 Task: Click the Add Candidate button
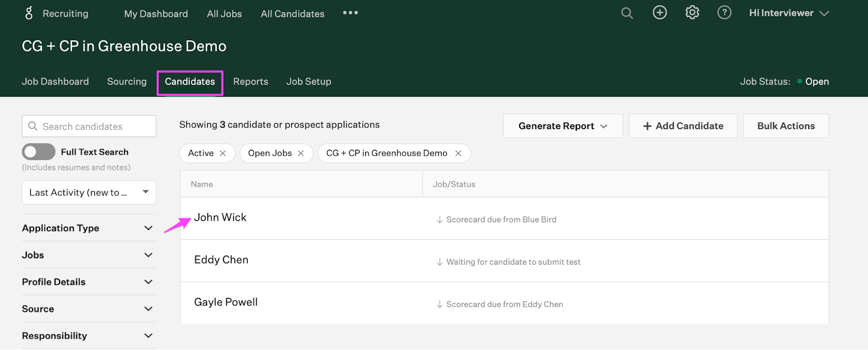pyautogui.click(x=683, y=126)
